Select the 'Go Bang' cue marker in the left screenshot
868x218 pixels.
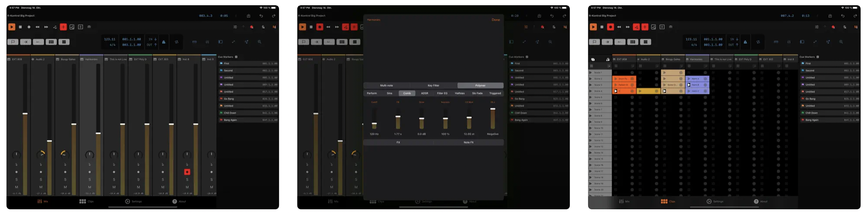248,99
